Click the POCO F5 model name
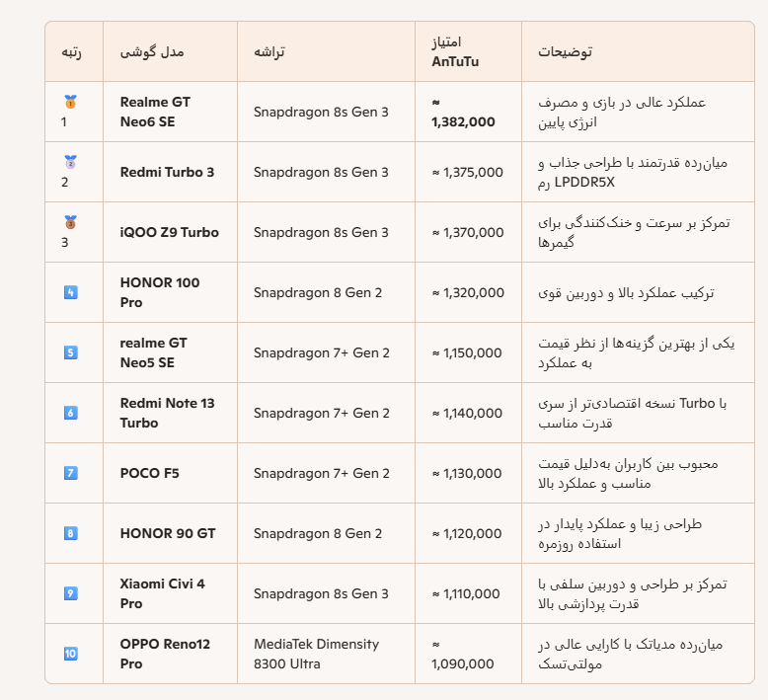This screenshot has width=768, height=700. pyautogui.click(x=149, y=473)
